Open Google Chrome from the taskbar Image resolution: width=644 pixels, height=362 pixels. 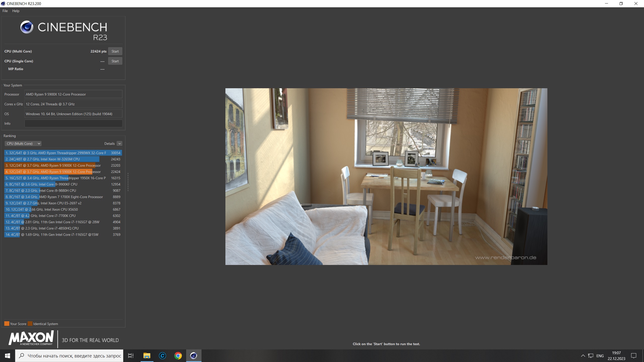[178, 355]
